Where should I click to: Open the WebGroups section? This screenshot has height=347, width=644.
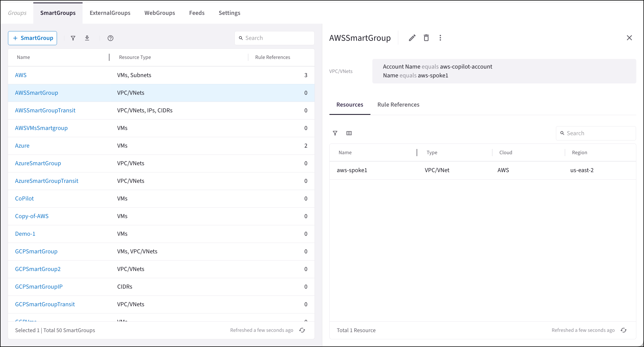[160, 13]
